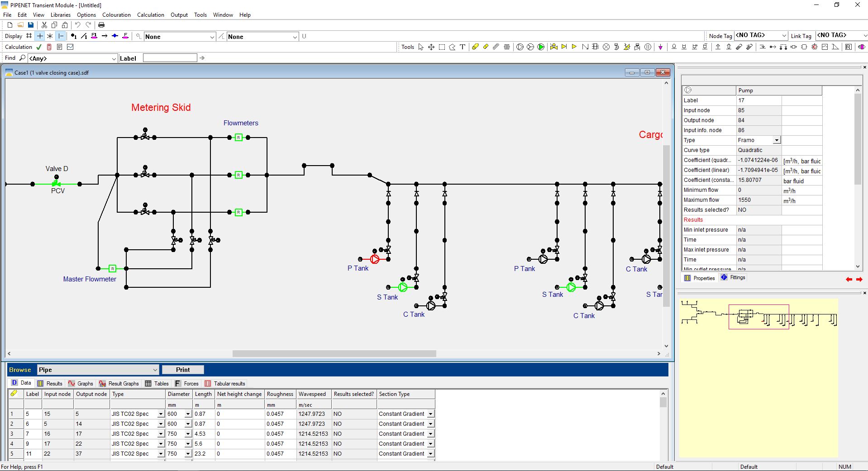Click the paste icon
The width and height of the screenshot is (868, 471).
point(65,25)
